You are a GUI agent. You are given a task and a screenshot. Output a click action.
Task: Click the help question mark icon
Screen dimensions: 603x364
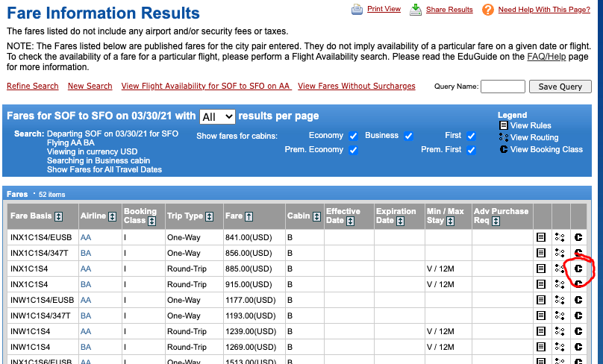coord(488,9)
